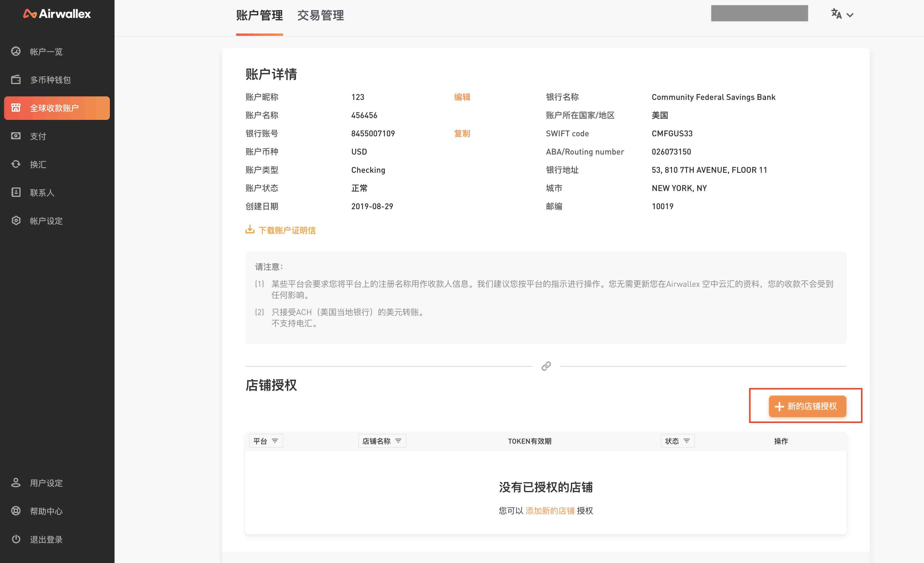Open the 状态 column filter
924x563 pixels.
tap(678, 441)
